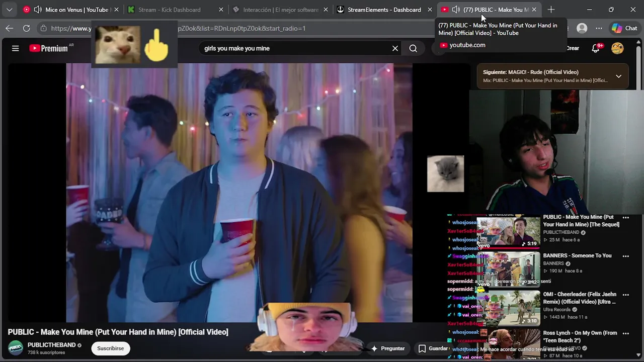Screen dimensions: 644x362
Task: Click the 738 k suscriptores text
Action: coord(46,352)
